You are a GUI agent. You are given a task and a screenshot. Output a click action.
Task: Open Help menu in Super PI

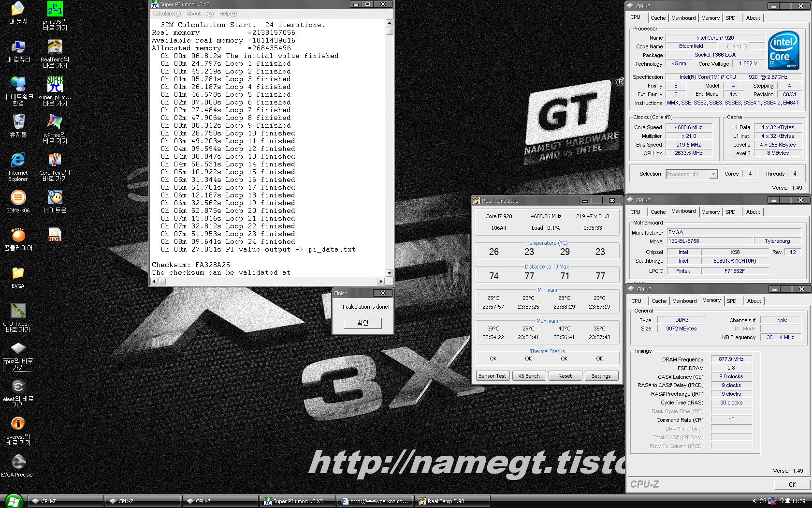pyautogui.click(x=228, y=14)
